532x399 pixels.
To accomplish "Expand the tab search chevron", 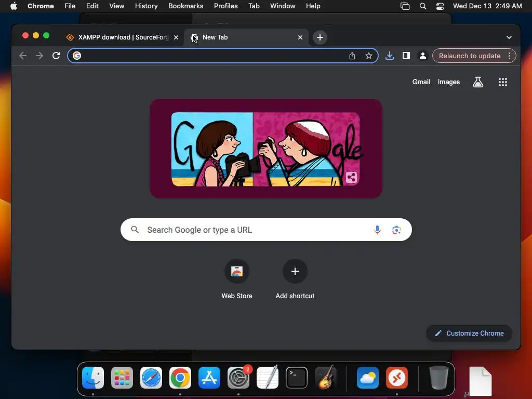I will [x=509, y=37].
